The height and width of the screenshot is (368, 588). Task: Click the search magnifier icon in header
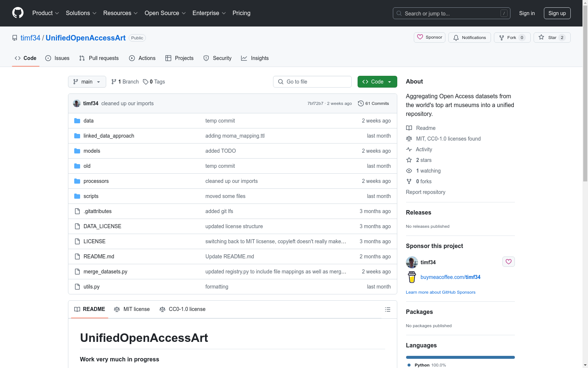tap(399, 13)
